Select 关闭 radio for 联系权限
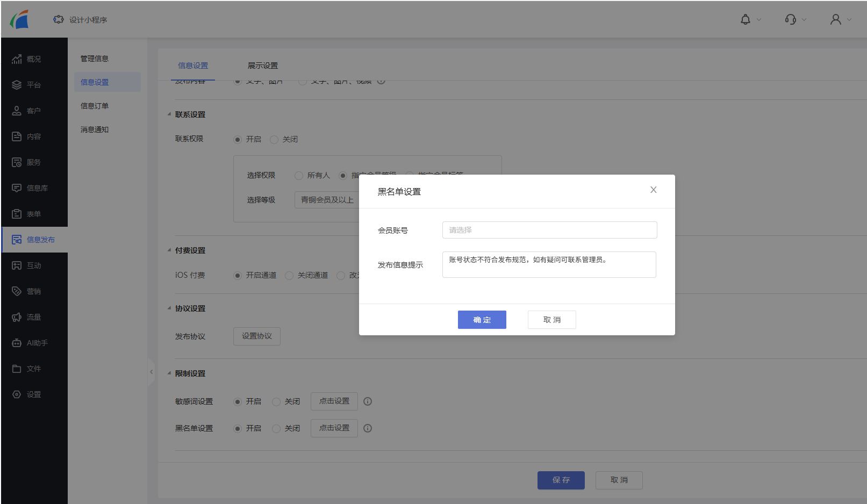Viewport: 867px width, 504px height. click(x=274, y=140)
